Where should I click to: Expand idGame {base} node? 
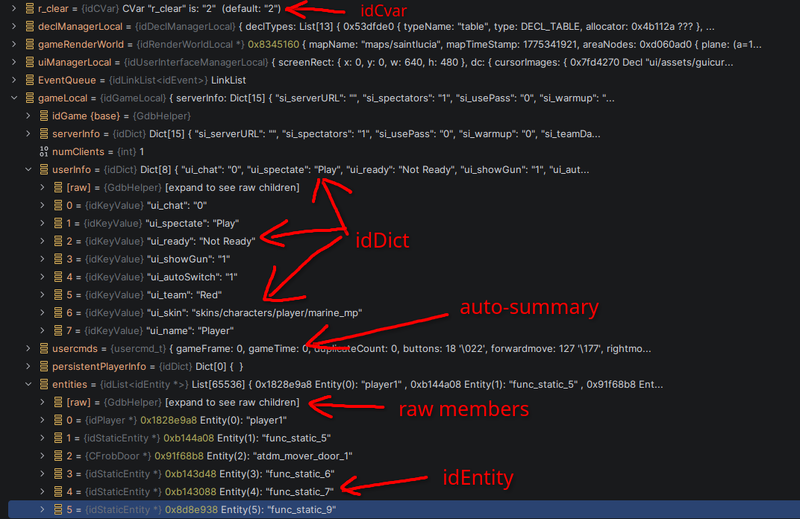pyautogui.click(x=29, y=116)
